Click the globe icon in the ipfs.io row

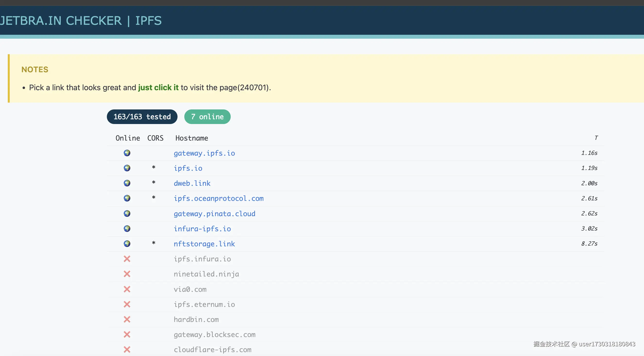pyautogui.click(x=127, y=168)
